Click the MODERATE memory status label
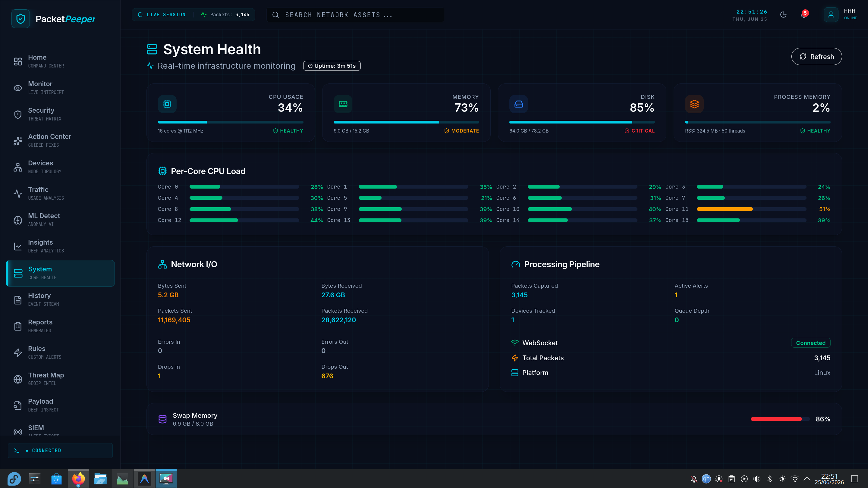868x488 pixels. (462, 131)
